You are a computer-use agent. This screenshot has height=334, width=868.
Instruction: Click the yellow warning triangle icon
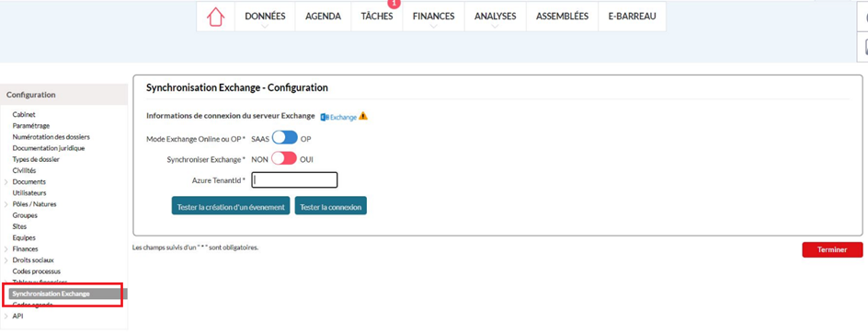(x=363, y=116)
